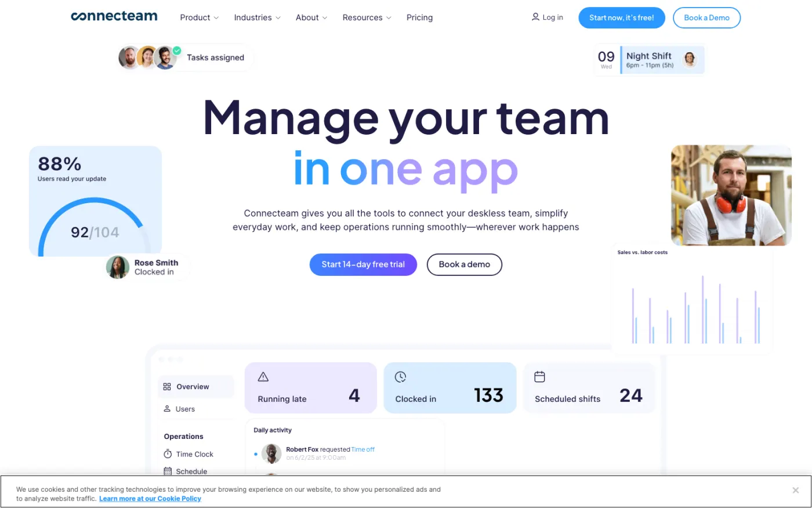Click the Log in link
This screenshot has width=812, height=508.
point(548,17)
